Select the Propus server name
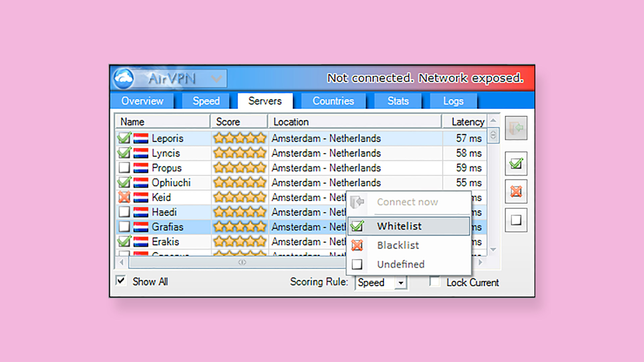 [x=167, y=168]
